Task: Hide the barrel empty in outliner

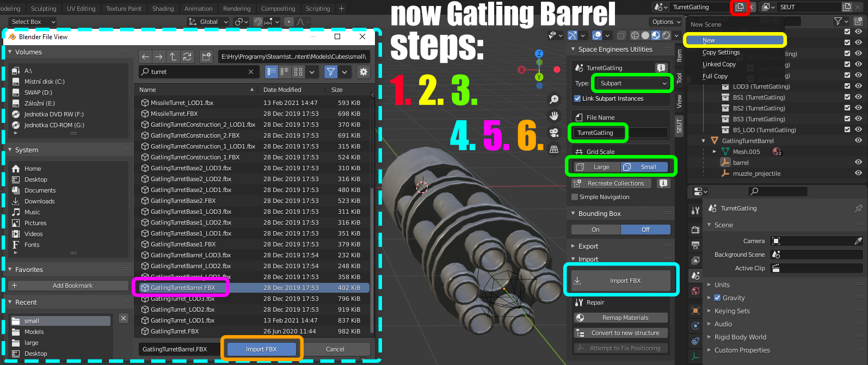Action: coord(858,163)
